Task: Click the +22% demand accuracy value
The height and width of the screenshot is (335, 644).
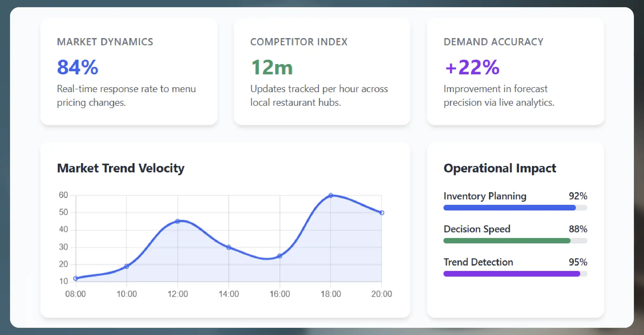Action: click(x=472, y=67)
